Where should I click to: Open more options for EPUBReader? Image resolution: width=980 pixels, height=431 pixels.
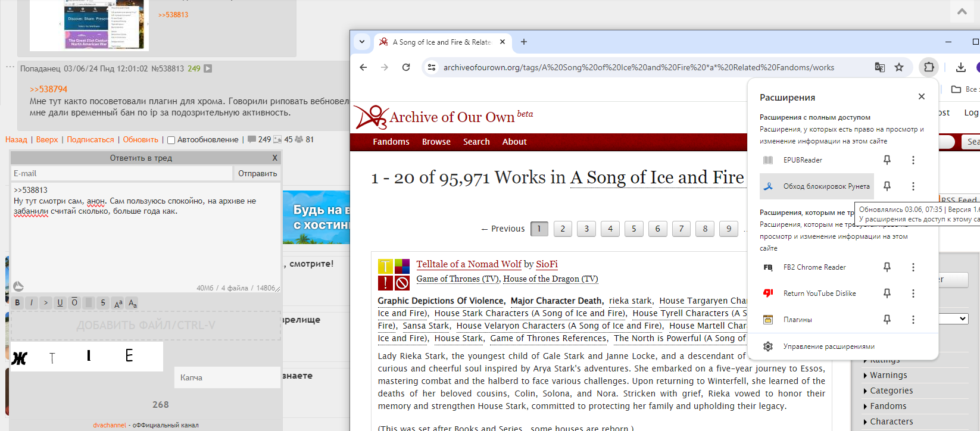click(x=913, y=160)
